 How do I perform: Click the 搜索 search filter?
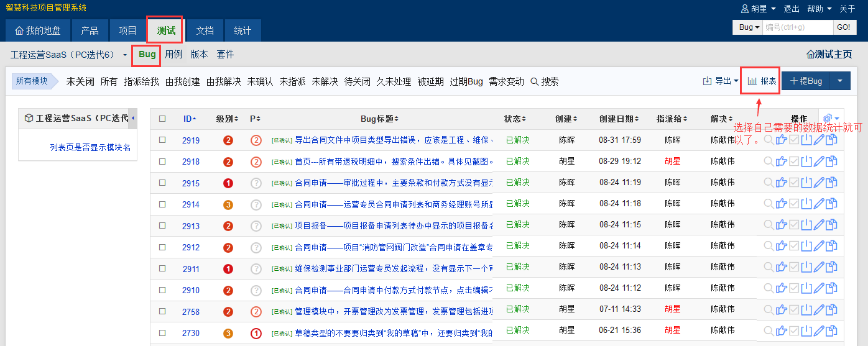click(x=545, y=81)
